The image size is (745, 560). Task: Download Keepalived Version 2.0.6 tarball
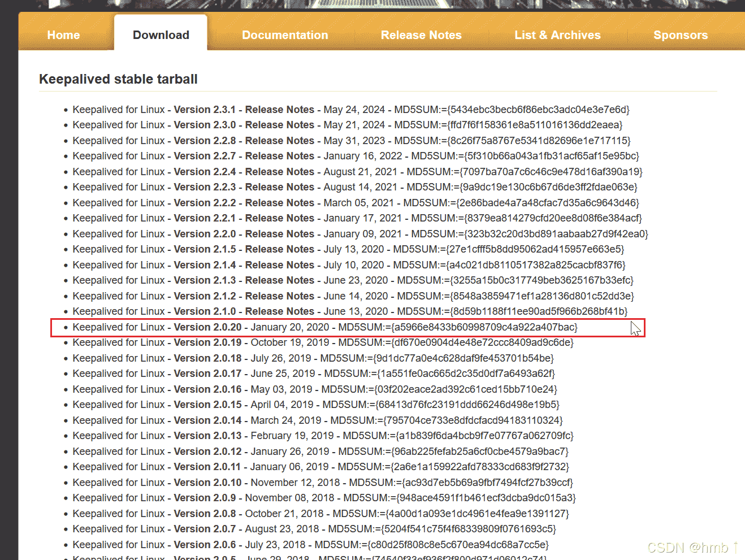click(205, 545)
